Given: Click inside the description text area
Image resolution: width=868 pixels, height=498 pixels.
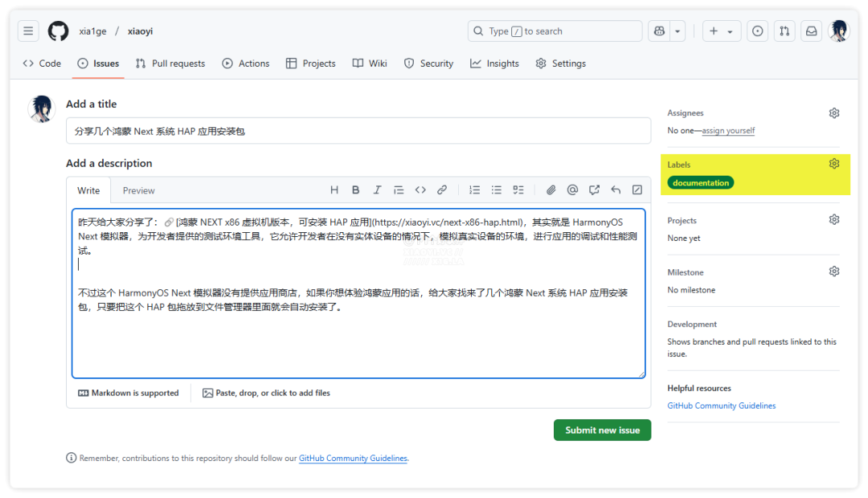Looking at the screenshot, I should (358, 293).
